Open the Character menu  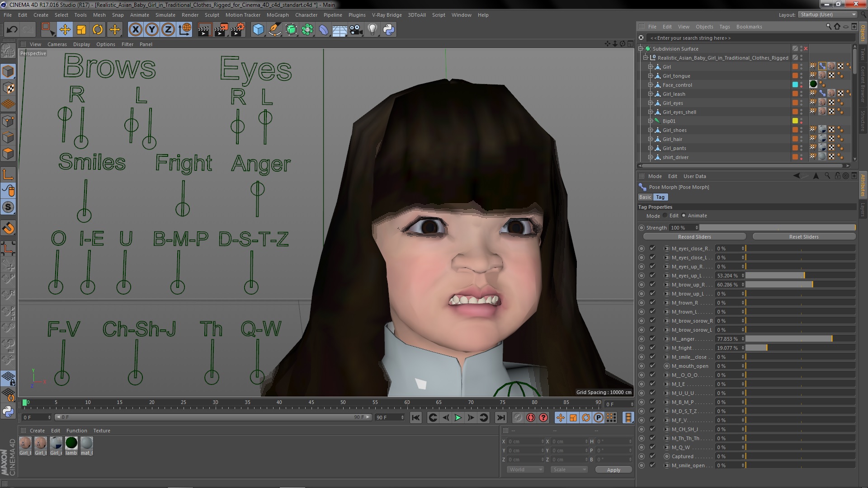click(x=306, y=15)
